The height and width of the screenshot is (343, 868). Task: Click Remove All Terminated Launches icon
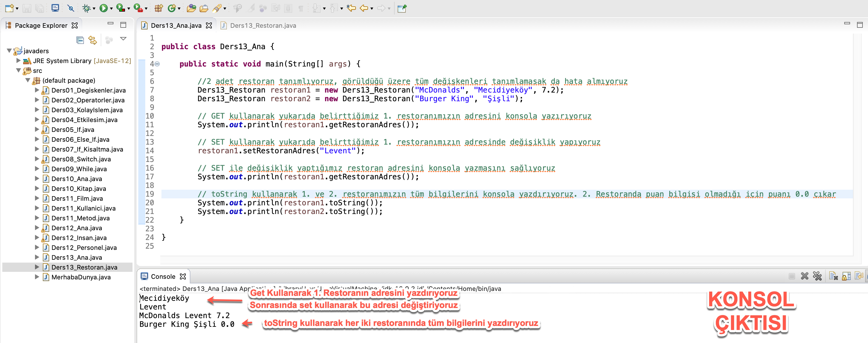[x=817, y=276]
